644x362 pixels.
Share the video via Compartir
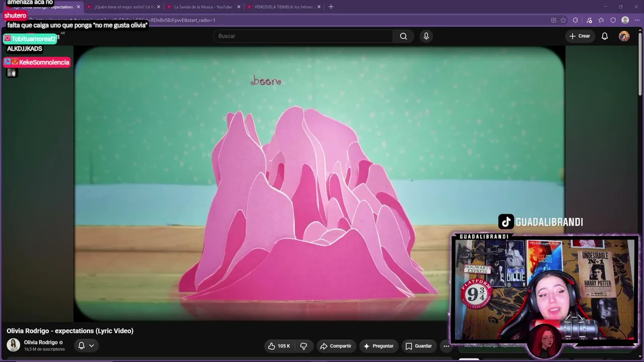(x=336, y=346)
